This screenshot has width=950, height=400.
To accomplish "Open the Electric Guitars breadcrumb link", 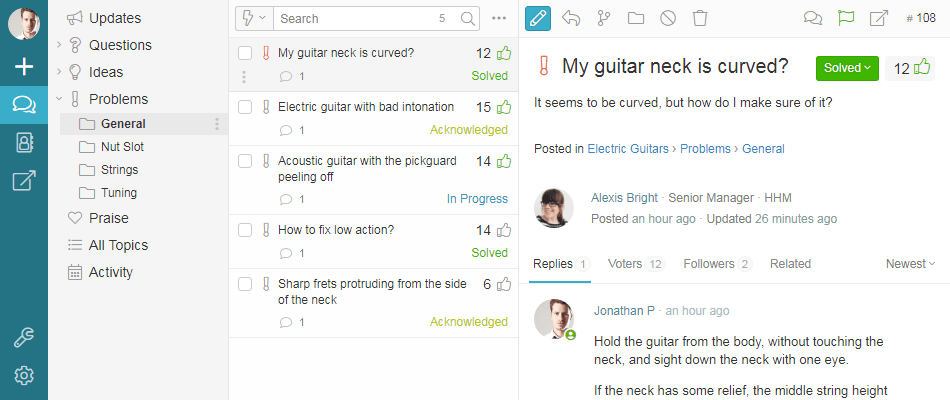I will point(628,148).
